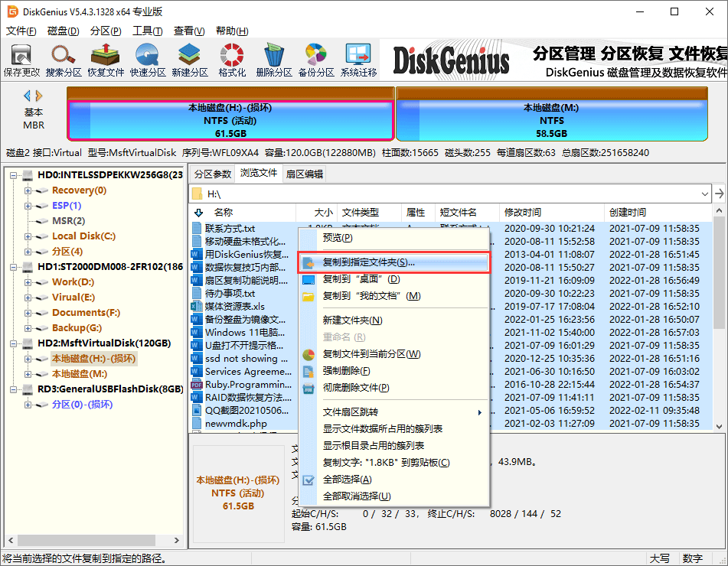Open the Backup Partition (备份分区) tool
728x566 pixels.
click(x=316, y=60)
